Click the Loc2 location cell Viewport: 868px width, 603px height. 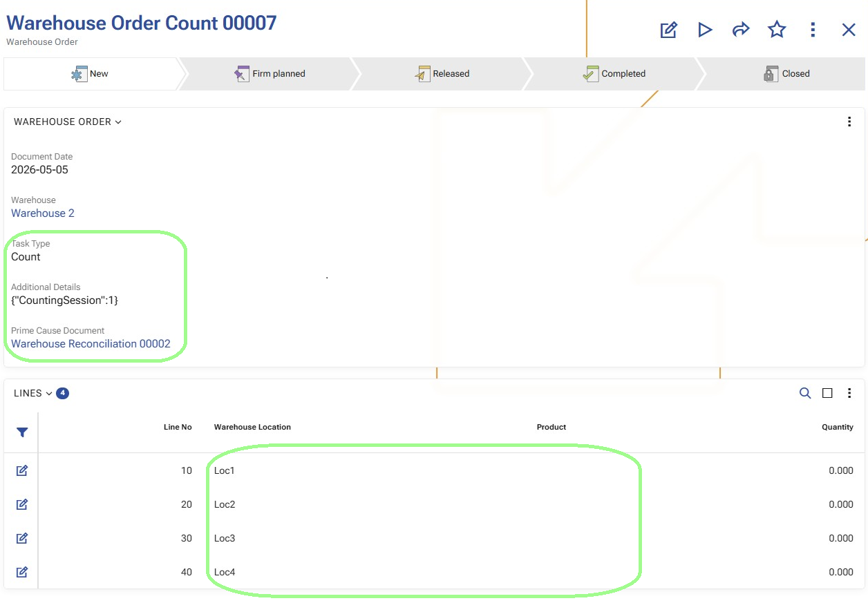tap(225, 504)
